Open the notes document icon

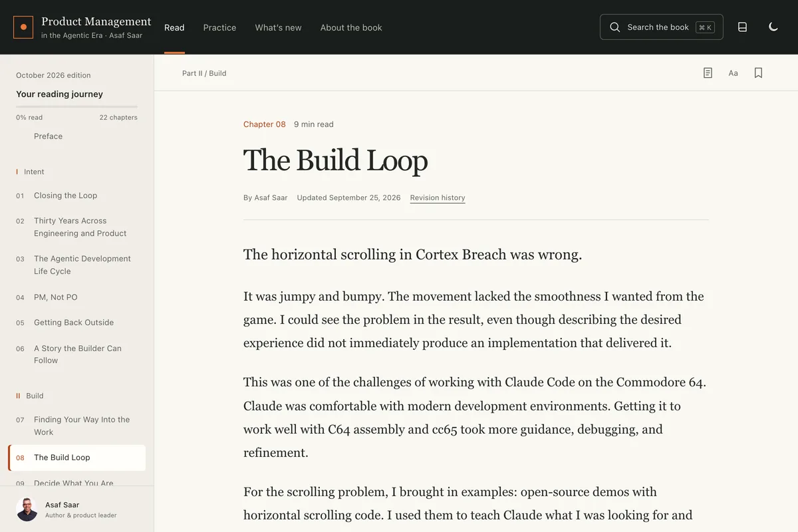point(708,73)
